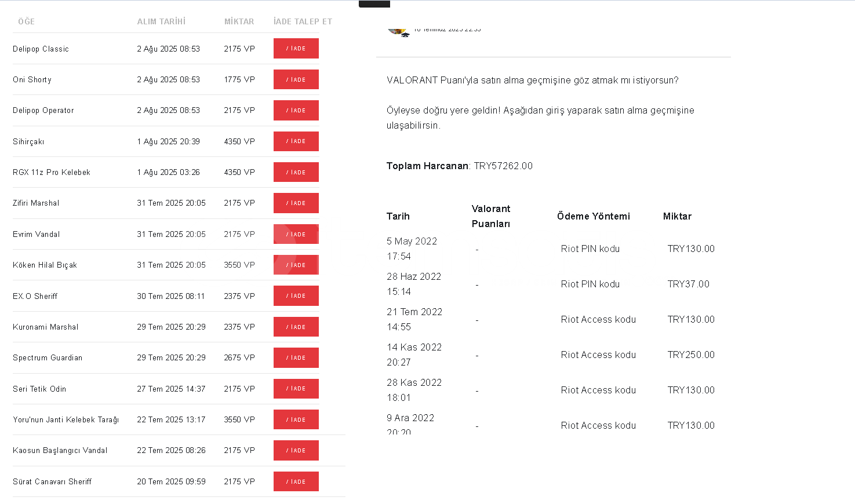Select the 1775 VP amount
This screenshot has height=504, width=855.
pos(239,79)
